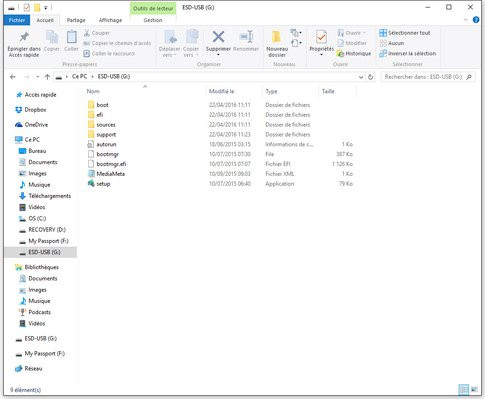
Task: Open Réseau in navigation pane
Action: point(33,369)
